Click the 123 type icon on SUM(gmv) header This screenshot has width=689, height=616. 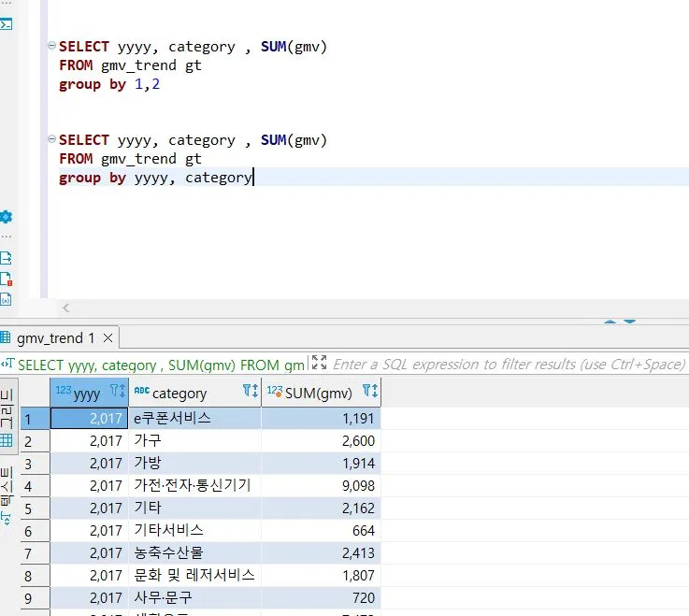pos(274,391)
